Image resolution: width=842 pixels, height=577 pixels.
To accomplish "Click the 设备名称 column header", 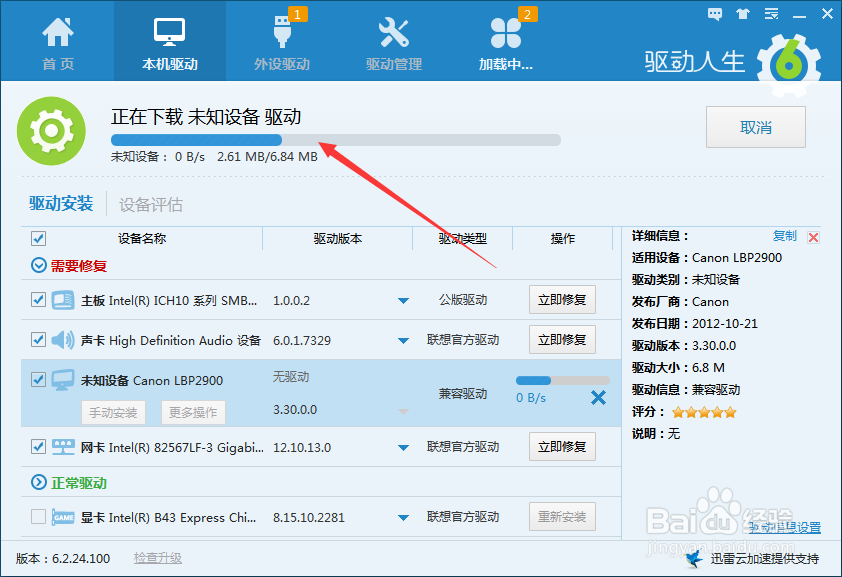I will point(142,238).
